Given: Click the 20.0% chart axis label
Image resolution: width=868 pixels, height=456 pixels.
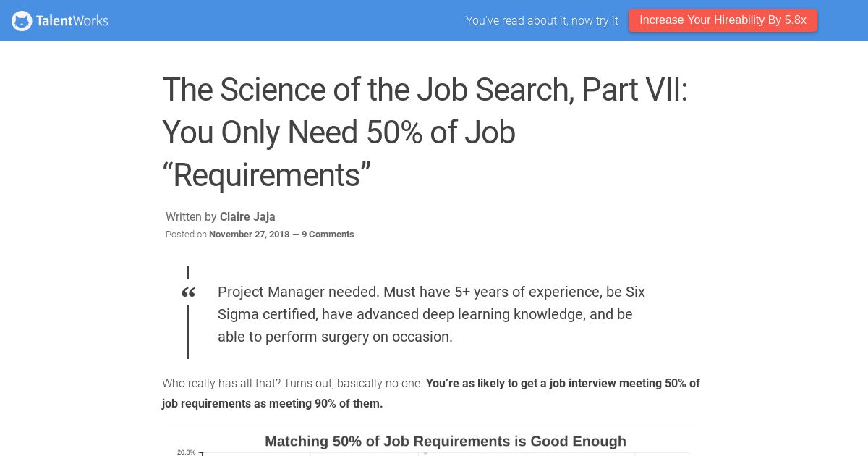Looking at the screenshot, I should click(186, 452).
